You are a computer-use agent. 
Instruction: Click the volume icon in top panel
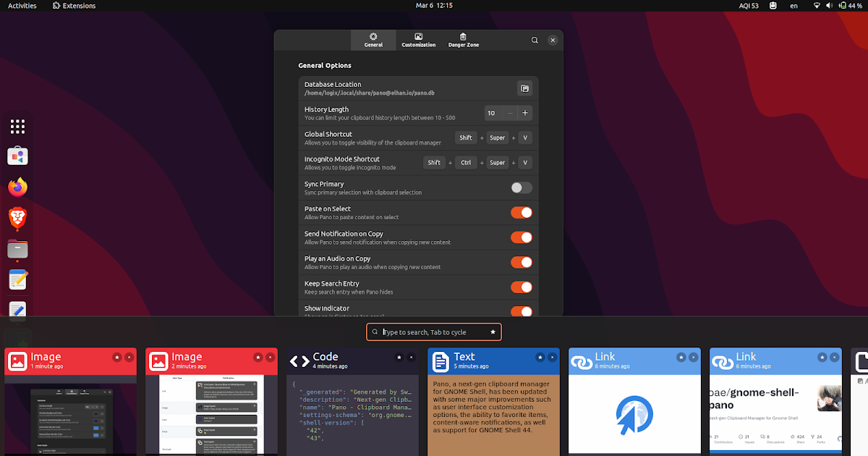pyautogui.click(x=829, y=5)
